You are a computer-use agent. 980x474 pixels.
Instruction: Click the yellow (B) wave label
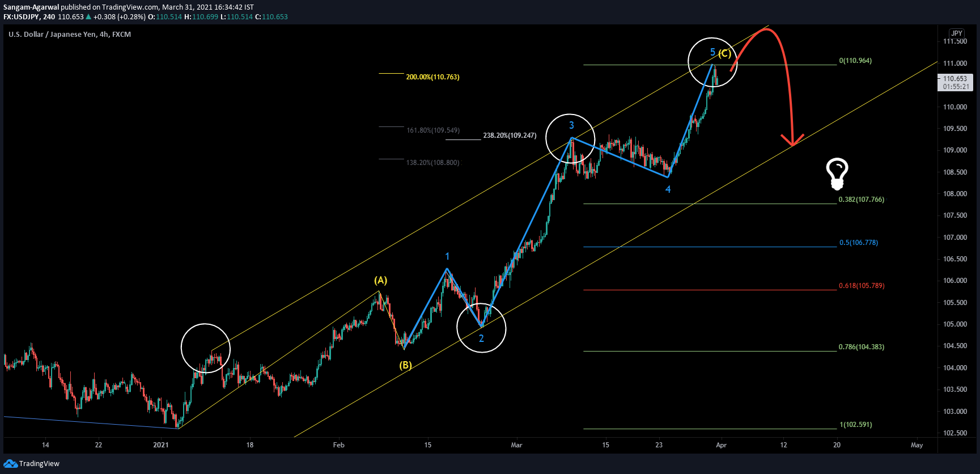[406, 365]
